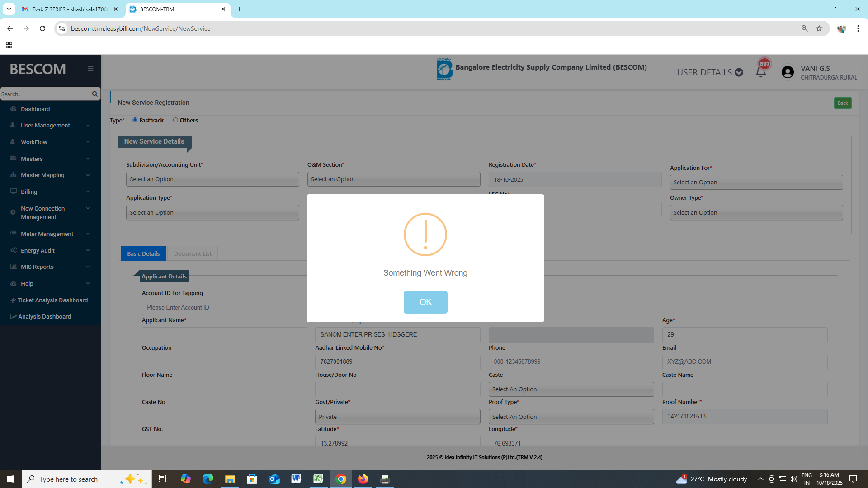Open the Dashboard sidebar item
The height and width of the screenshot is (488, 868).
[35, 109]
